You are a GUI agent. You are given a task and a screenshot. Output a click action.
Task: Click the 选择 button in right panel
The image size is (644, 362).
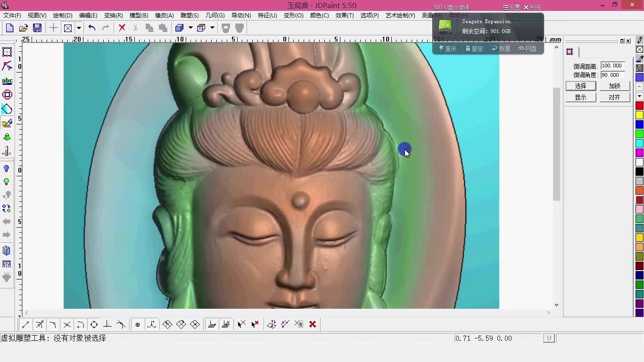point(581,86)
